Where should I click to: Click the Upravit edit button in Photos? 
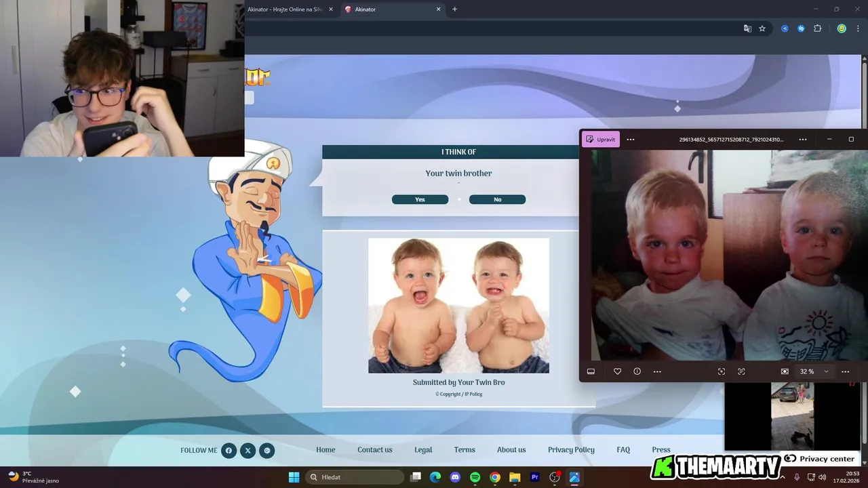601,140
